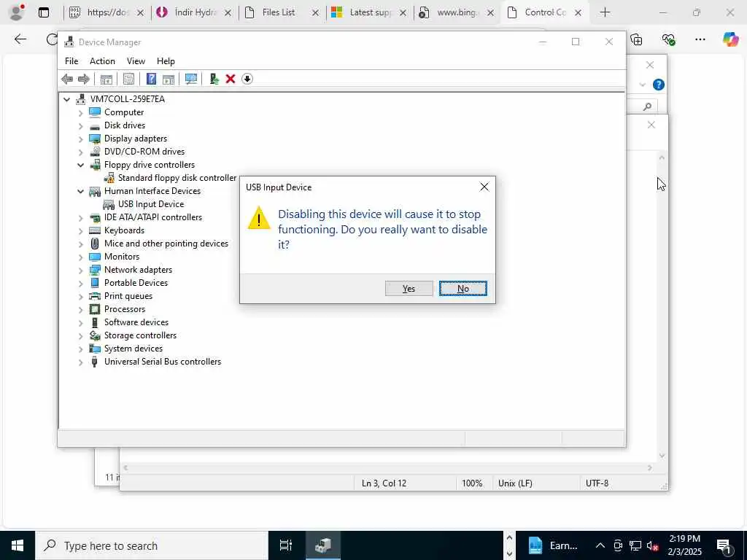Collapse the Floppy drive controllers category

click(80, 166)
